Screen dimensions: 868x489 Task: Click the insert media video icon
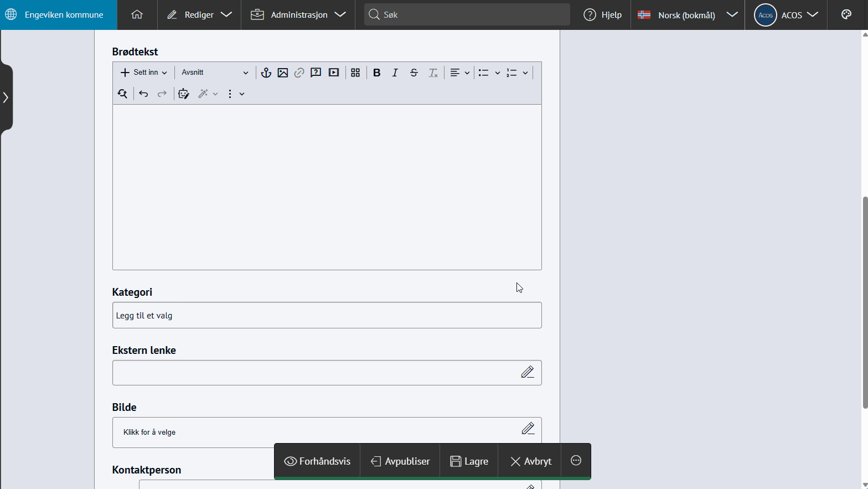tap(334, 73)
